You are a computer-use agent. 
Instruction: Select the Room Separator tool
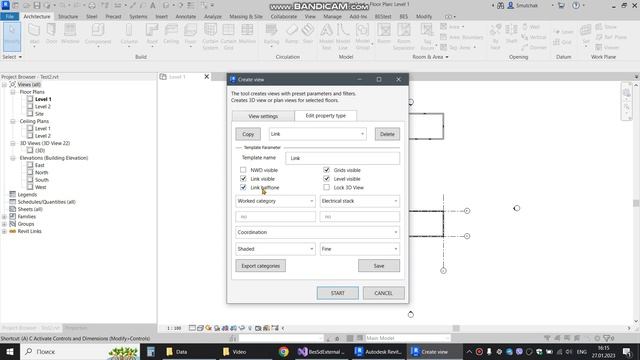click(x=404, y=37)
